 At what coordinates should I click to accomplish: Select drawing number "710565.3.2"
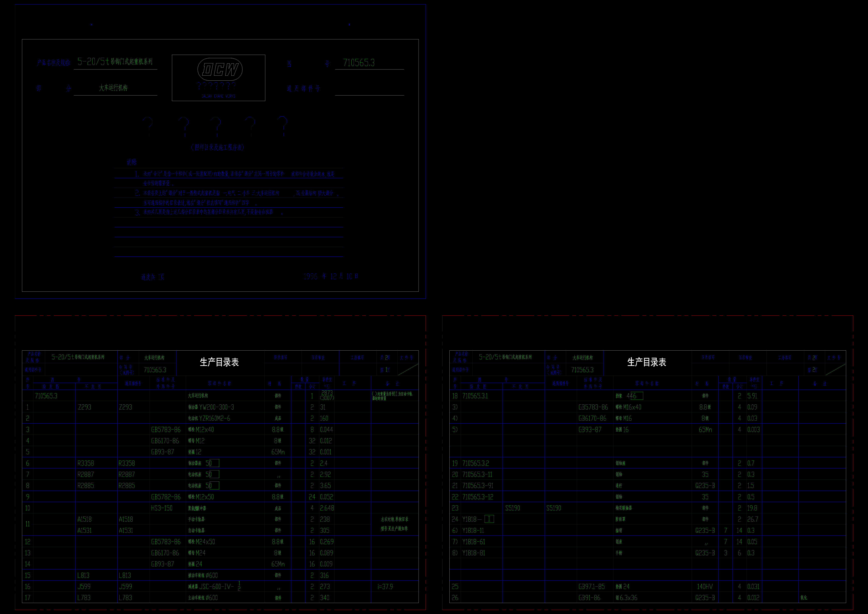click(476, 463)
